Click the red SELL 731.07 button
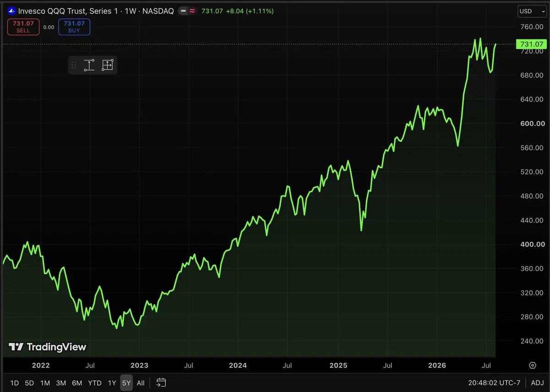This screenshot has height=392, width=550. (23, 27)
